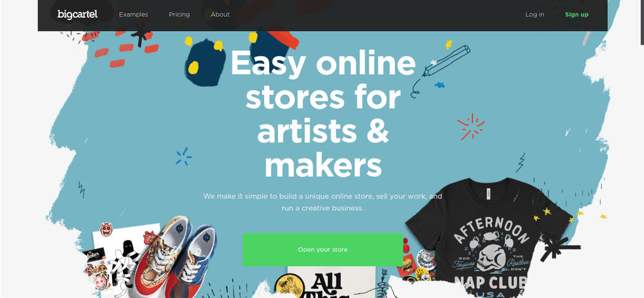Click the page scrollbar on right edge

point(642,23)
